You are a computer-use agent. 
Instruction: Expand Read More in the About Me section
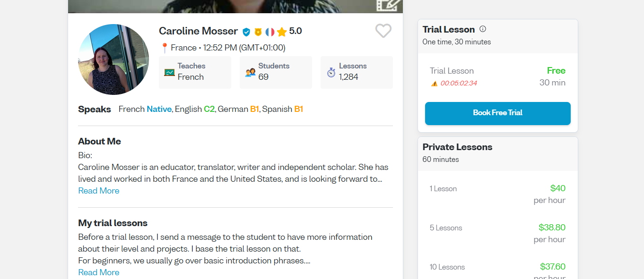[98, 190]
